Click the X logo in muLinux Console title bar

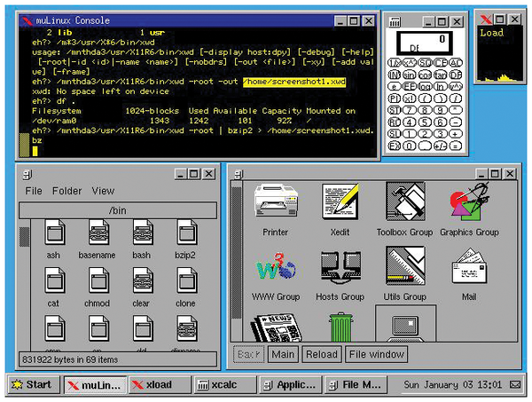27,21
